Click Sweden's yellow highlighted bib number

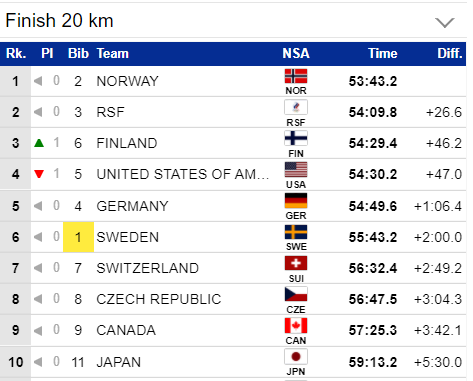pyautogui.click(x=78, y=237)
